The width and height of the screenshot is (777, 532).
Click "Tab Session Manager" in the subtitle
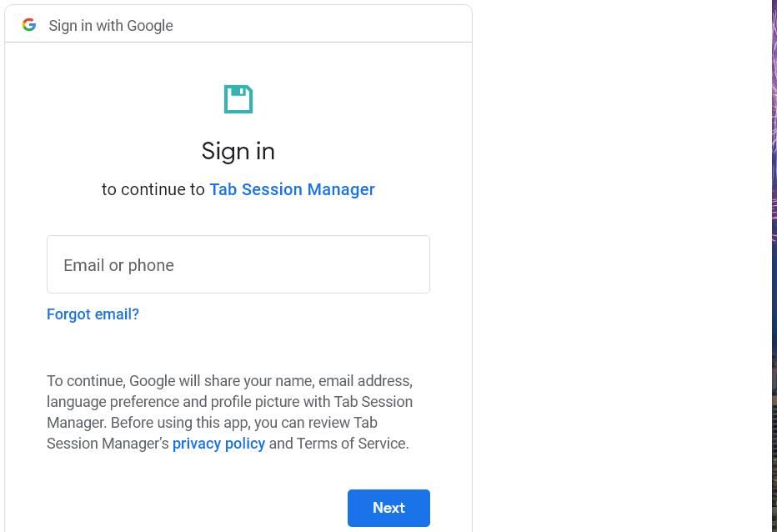point(292,189)
